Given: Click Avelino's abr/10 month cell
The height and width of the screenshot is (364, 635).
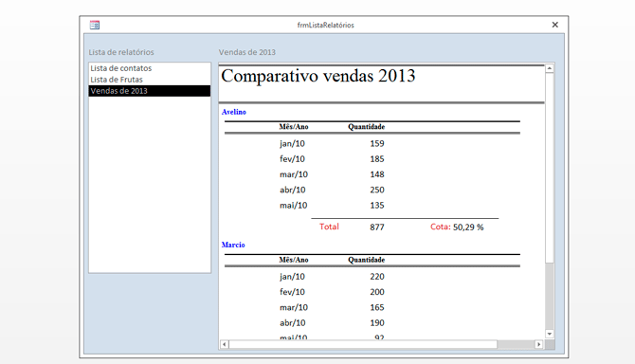Looking at the screenshot, I should pyautogui.click(x=293, y=190).
